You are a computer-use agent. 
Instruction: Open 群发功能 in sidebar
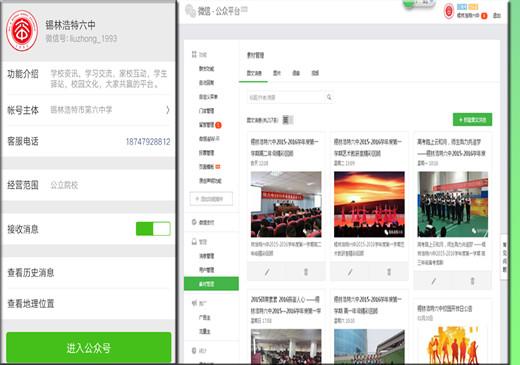[207, 69]
